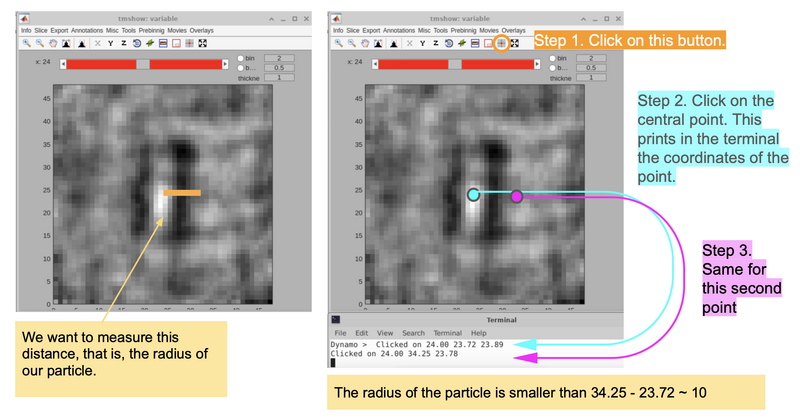Open the Terminal's Edit menu
Image resolution: width=800 pixels, height=420 pixels.
pyautogui.click(x=360, y=332)
